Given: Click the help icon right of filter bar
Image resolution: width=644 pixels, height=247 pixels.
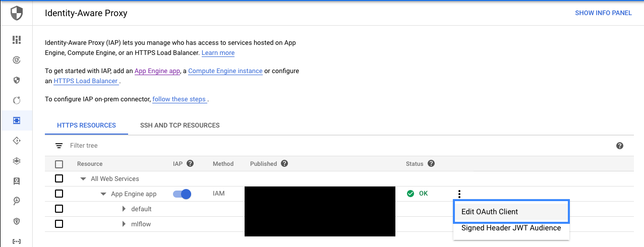Looking at the screenshot, I should click(620, 146).
